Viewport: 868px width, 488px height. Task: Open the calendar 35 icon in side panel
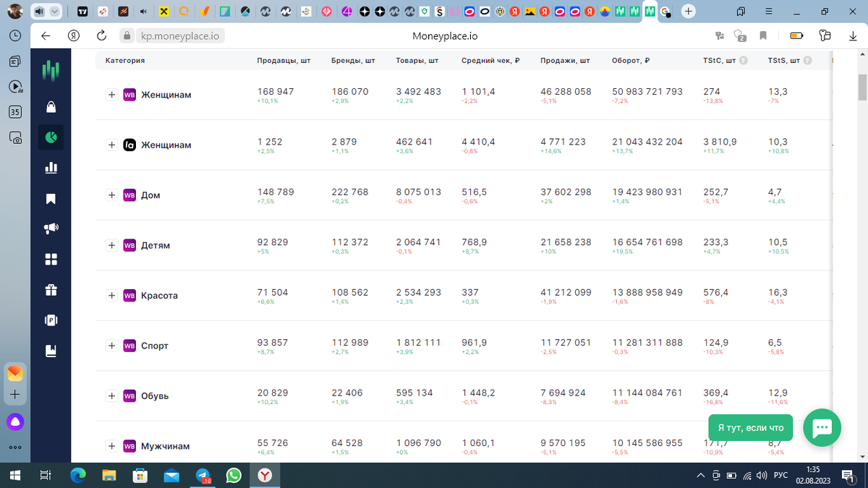click(x=15, y=112)
